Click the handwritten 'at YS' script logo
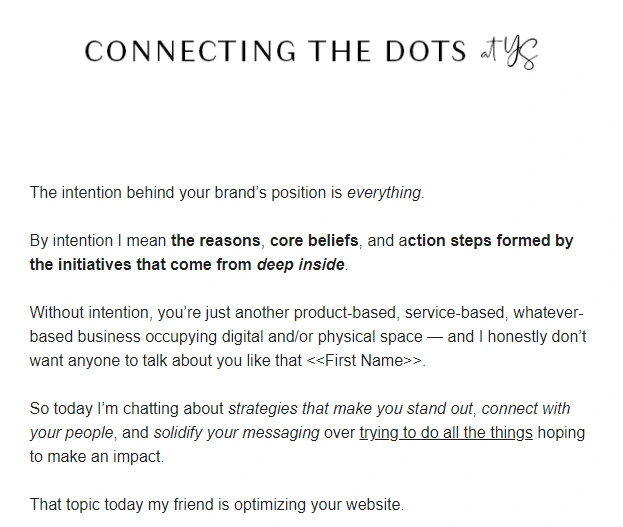The image size is (623, 527). (x=509, y=53)
